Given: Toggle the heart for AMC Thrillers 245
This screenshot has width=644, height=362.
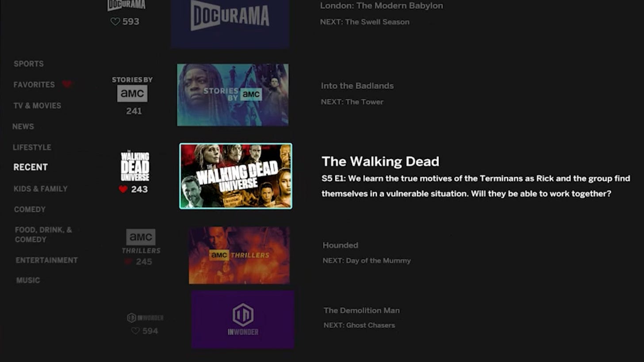Looking at the screenshot, I should (128, 262).
